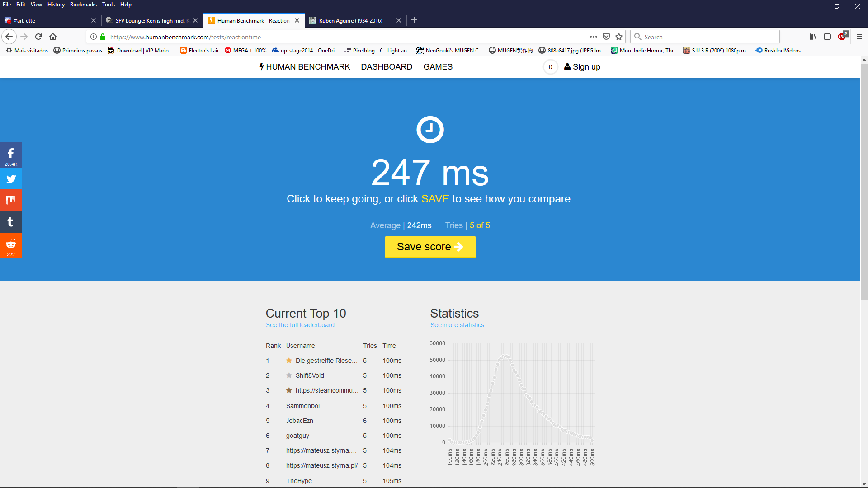Open the History menu
Image resolution: width=868 pixels, height=488 pixels.
click(56, 5)
